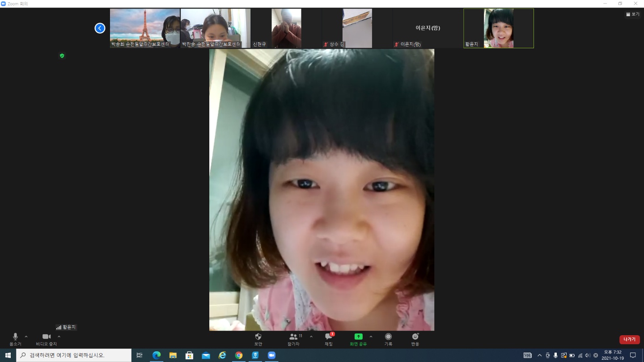644x362 pixels.
Task: Leave the meeting with 나가기
Action: tap(630, 340)
